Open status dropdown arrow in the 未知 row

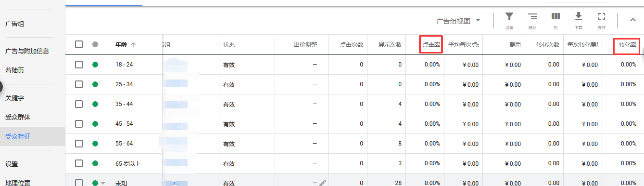[x=103, y=183]
